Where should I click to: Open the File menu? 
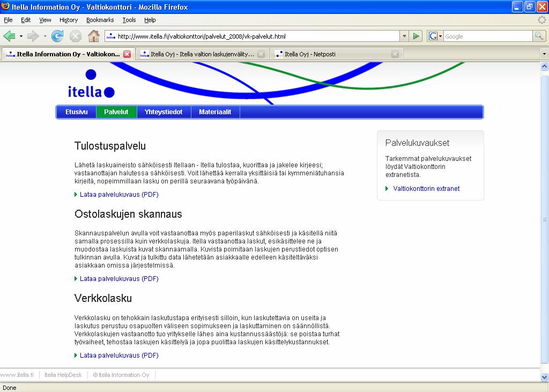[x=8, y=20]
